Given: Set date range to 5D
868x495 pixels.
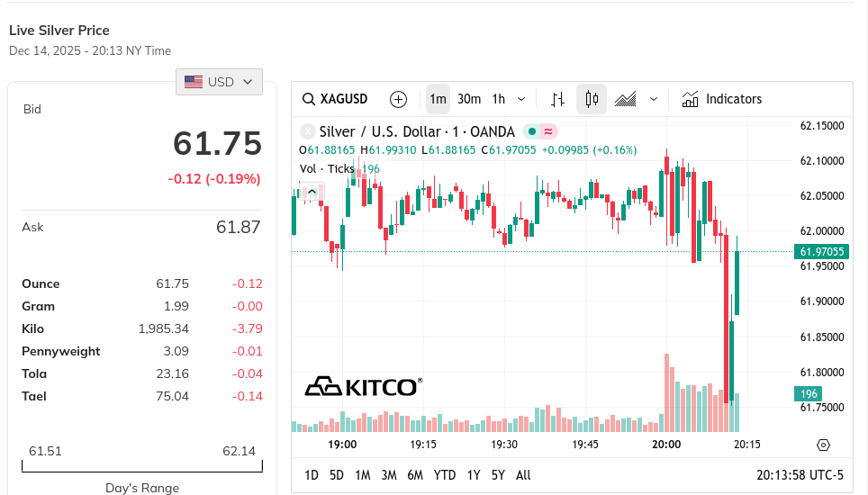Looking at the screenshot, I should (337, 475).
